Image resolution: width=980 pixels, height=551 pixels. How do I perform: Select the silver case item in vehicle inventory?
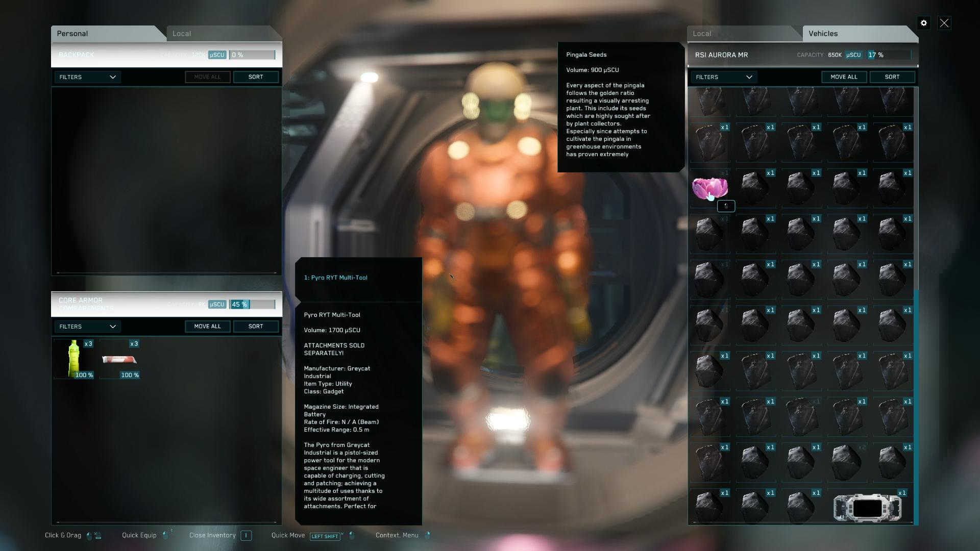pyautogui.click(x=868, y=508)
